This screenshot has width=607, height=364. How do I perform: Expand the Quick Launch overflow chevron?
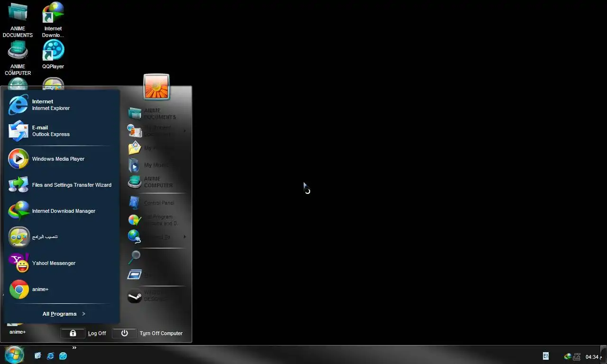(x=74, y=348)
